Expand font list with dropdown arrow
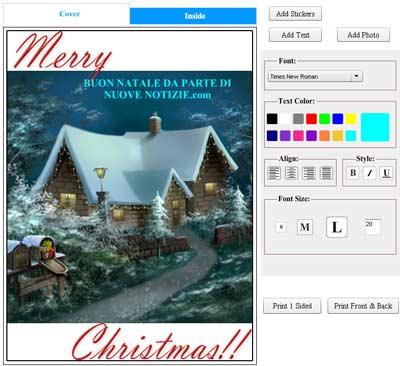 tap(356, 76)
